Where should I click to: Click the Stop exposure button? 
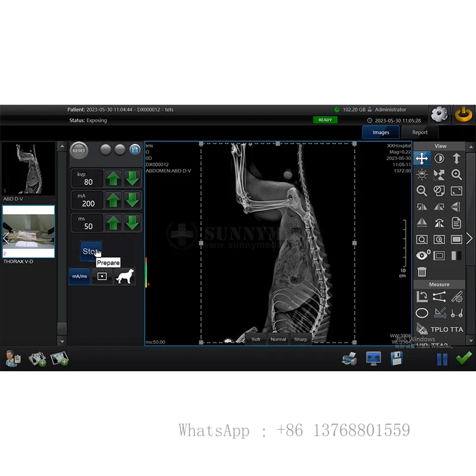[91, 251]
